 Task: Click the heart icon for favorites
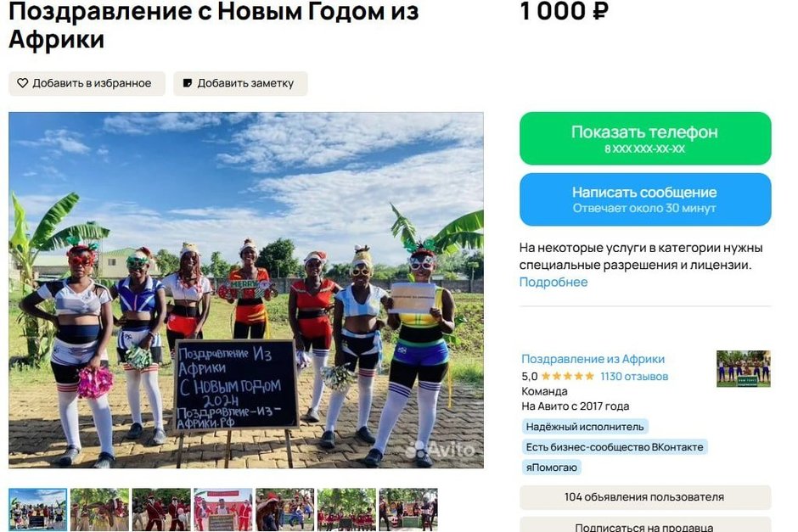22,83
